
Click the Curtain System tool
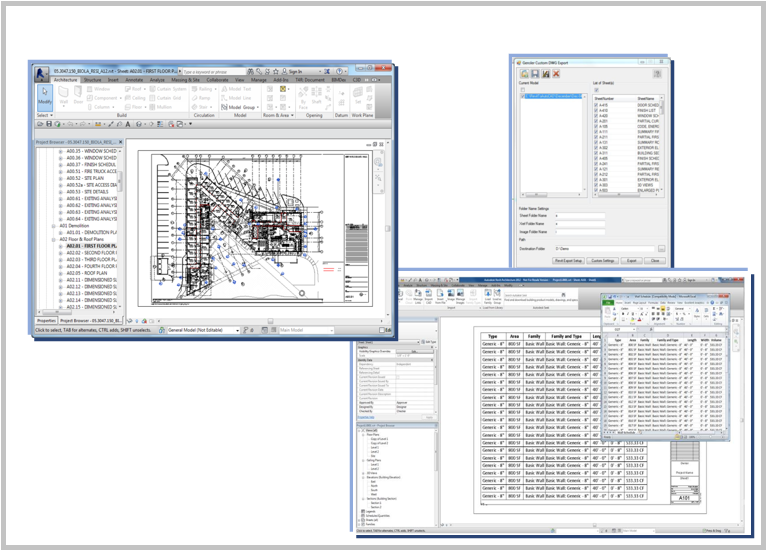pos(168,89)
